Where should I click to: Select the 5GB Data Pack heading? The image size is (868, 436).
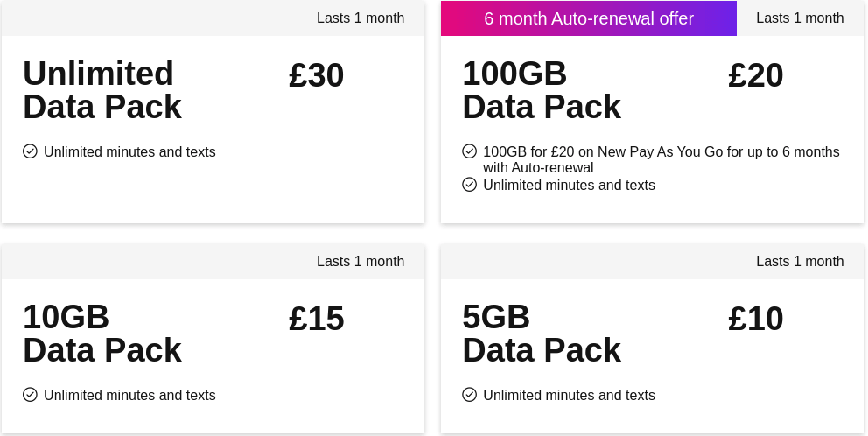tap(542, 334)
